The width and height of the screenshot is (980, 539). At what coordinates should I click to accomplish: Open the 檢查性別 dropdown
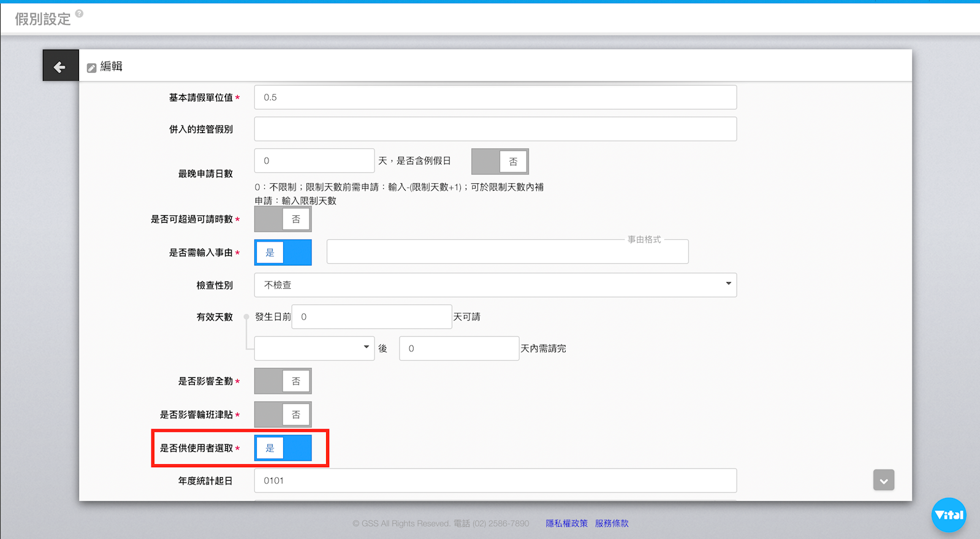click(495, 285)
